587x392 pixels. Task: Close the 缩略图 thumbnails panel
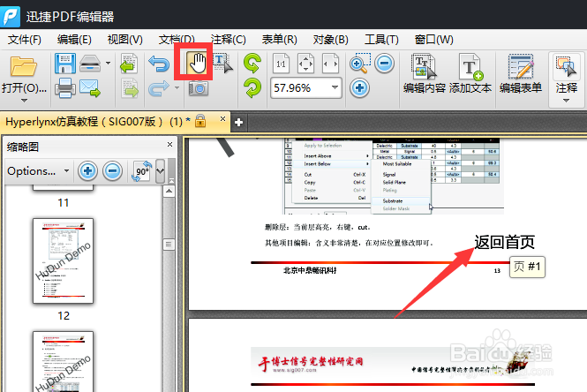click(x=169, y=144)
